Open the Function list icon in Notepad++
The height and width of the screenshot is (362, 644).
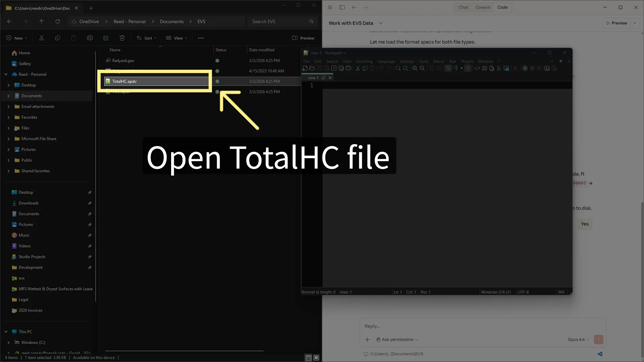[499, 68]
